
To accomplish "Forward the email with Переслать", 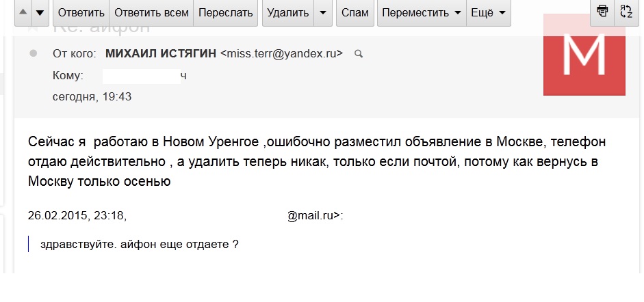I will coord(225,13).
